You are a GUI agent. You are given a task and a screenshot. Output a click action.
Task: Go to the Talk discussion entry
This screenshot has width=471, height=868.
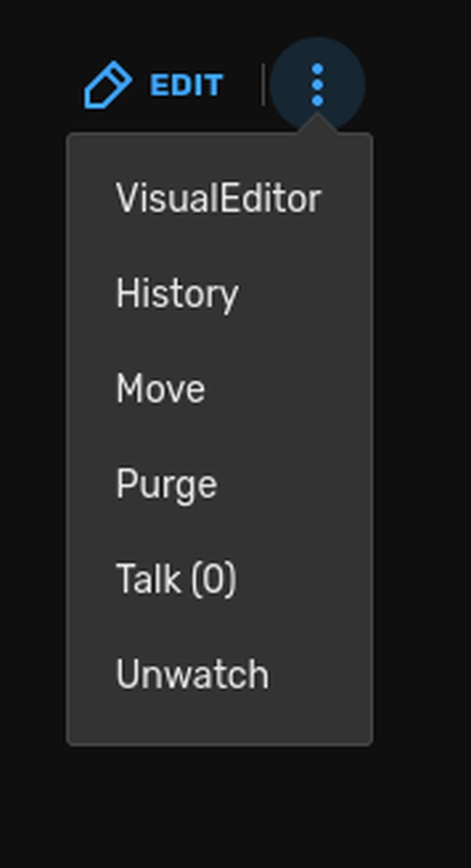tap(177, 579)
